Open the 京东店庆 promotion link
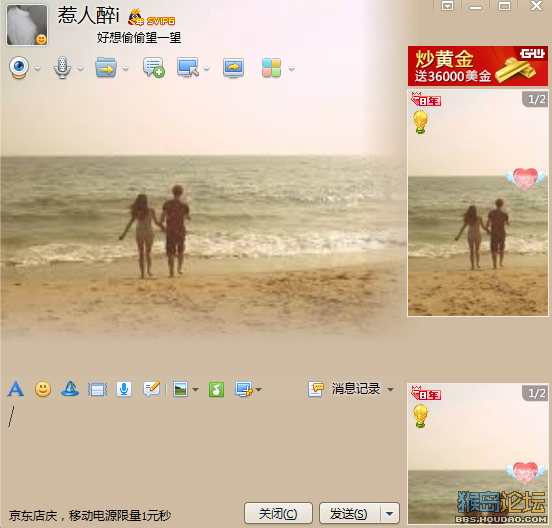Viewport: 552px width, 528px height. [90, 516]
